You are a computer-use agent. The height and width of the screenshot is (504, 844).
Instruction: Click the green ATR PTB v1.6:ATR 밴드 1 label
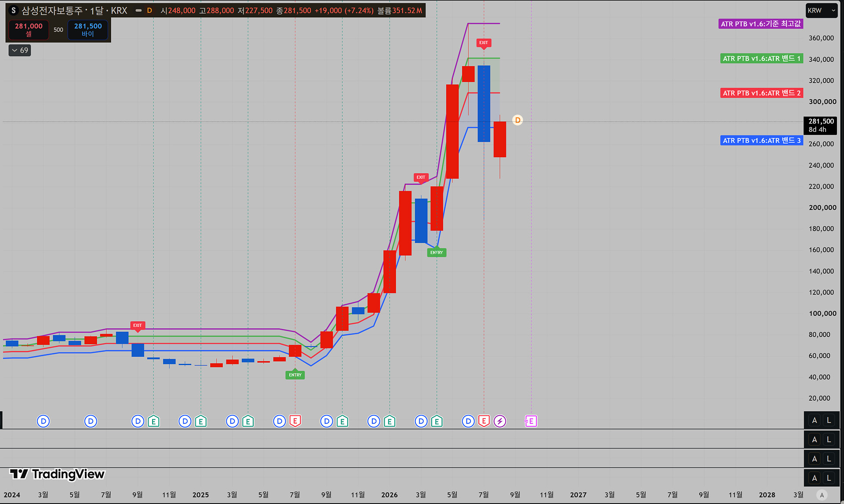762,58
